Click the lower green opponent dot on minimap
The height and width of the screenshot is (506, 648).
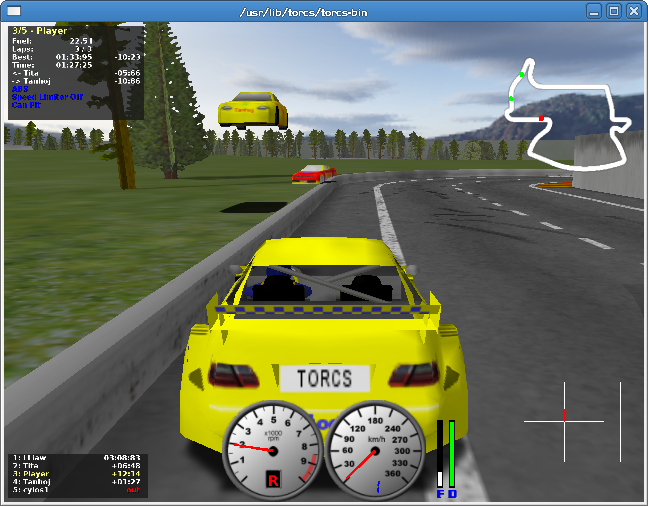pyautogui.click(x=511, y=98)
